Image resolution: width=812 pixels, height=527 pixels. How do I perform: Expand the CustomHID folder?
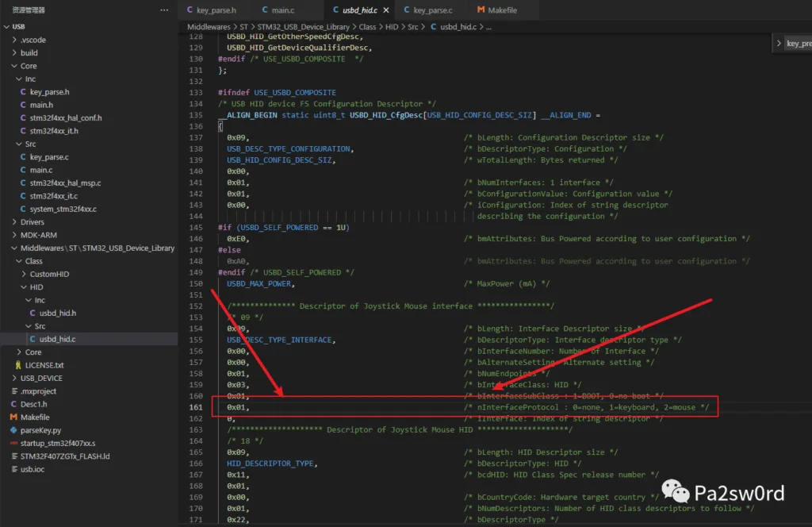point(23,274)
